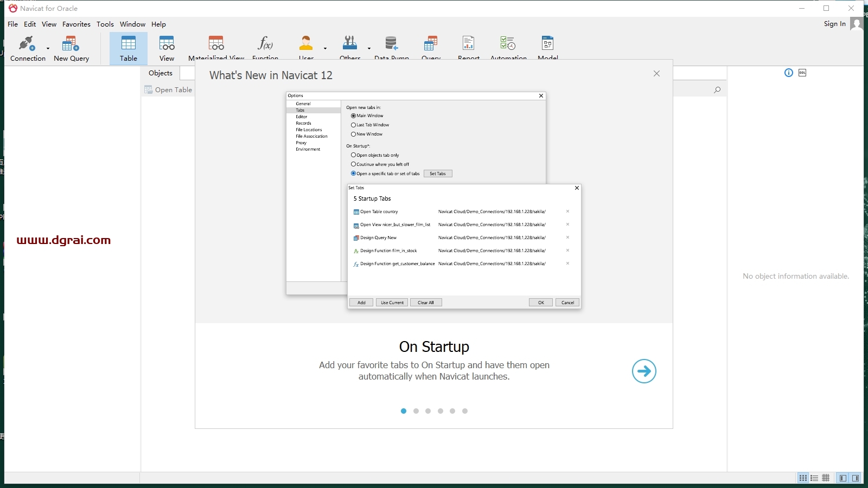Click the User toolbar icon
The image size is (868, 488).
point(306,48)
